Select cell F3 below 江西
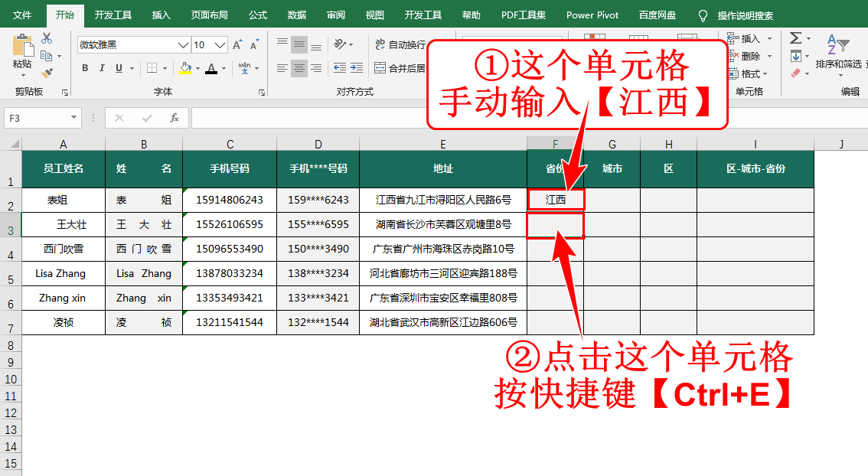This screenshot has height=476, width=868. (x=555, y=225)
